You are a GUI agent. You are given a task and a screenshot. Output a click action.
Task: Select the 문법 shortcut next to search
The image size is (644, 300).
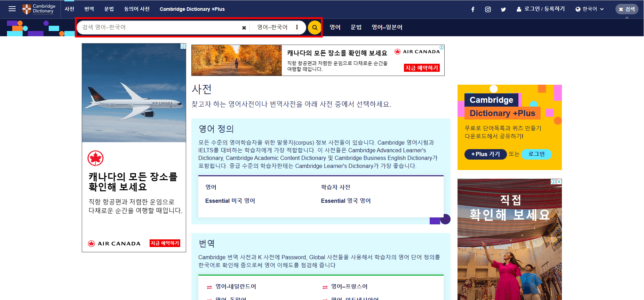coord(356,27)
